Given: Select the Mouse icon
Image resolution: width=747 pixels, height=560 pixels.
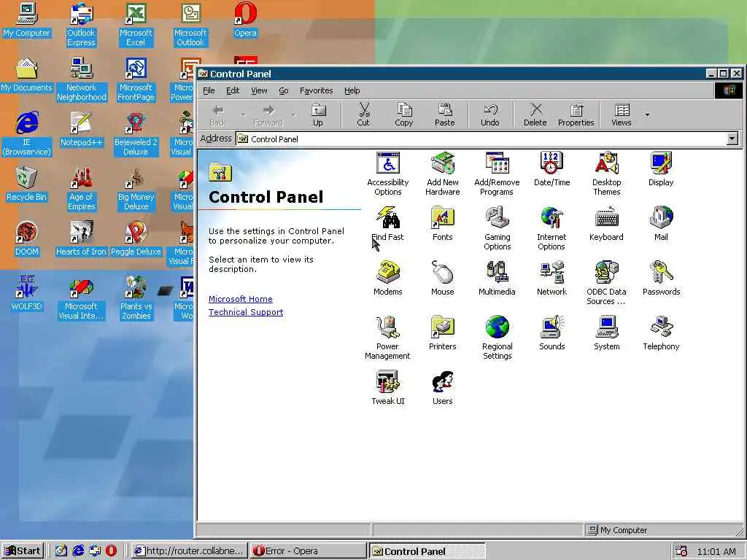Looking at the screenshot, I should (443, 278).
